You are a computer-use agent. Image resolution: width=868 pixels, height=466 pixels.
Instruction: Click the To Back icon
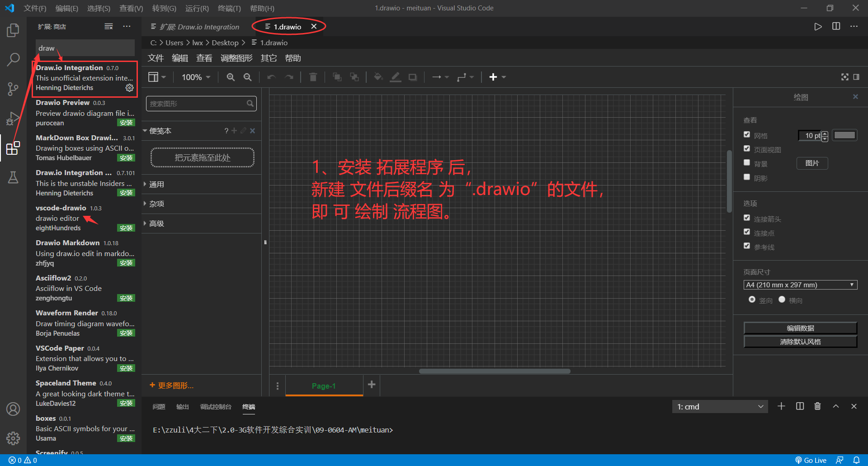[x=354, y=77]
